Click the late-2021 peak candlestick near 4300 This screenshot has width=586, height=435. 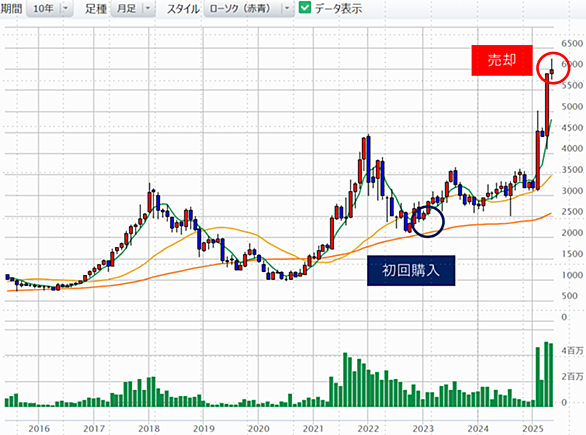pyautogui.click(x=364, y=149)
